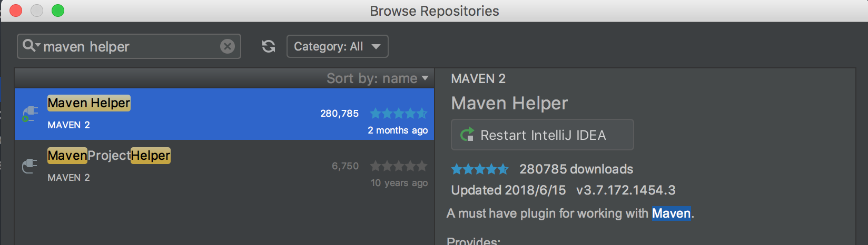Click the MavenProjectHelper row star rating
The height and width of the screenshot is (245, 868).
point(399,166)
